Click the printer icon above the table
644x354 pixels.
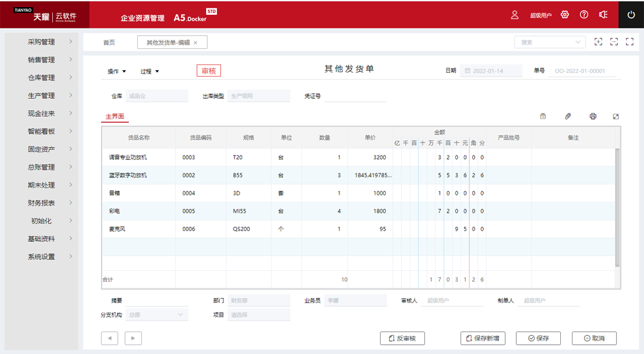pos(592,116)
